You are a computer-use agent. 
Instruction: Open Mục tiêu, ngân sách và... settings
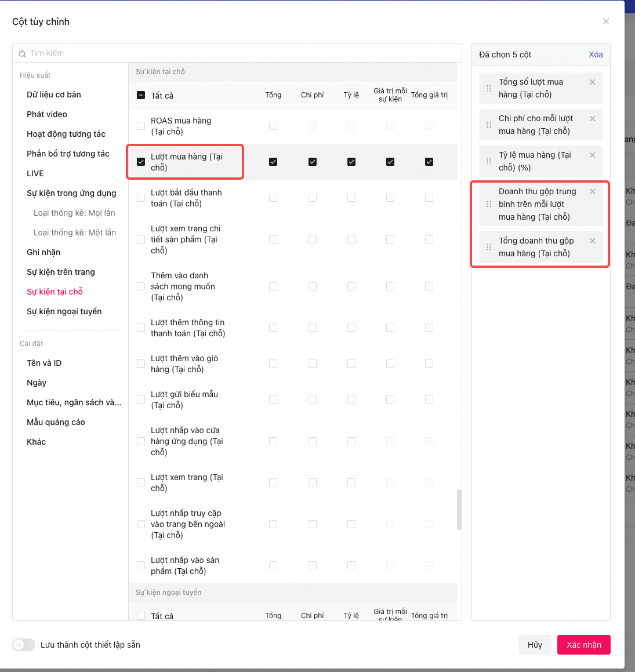pos(74,402)
